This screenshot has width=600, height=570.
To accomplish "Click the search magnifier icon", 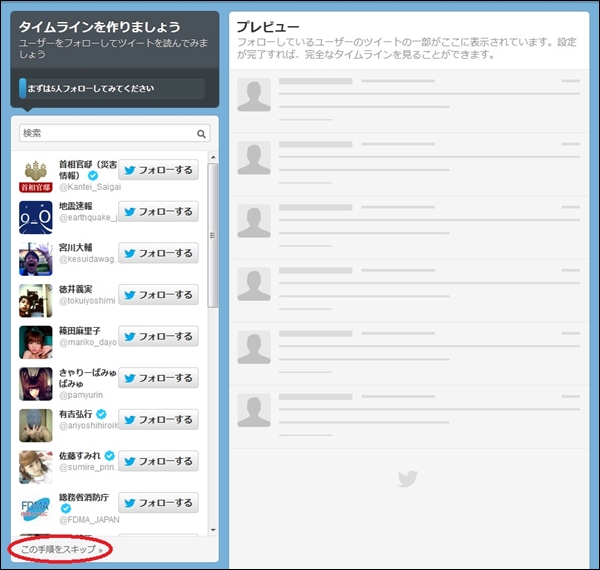I will [x=201, y=134].
